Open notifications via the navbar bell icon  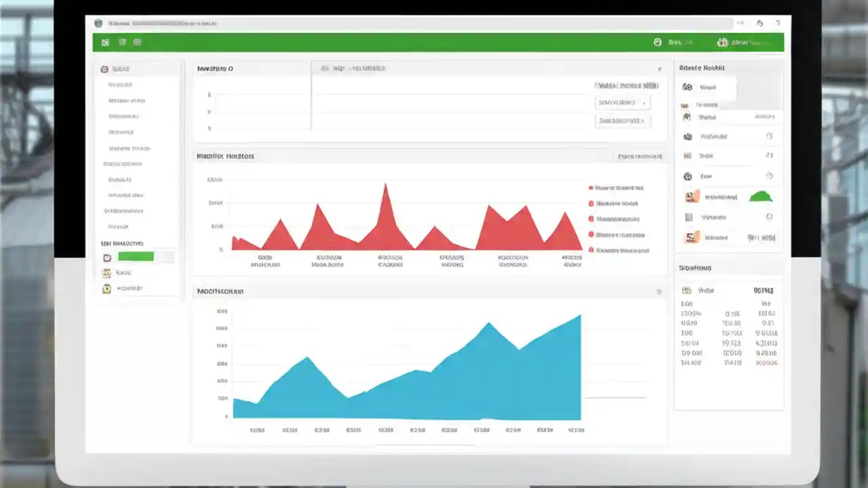pyautogui.click(x=657, y=42)
